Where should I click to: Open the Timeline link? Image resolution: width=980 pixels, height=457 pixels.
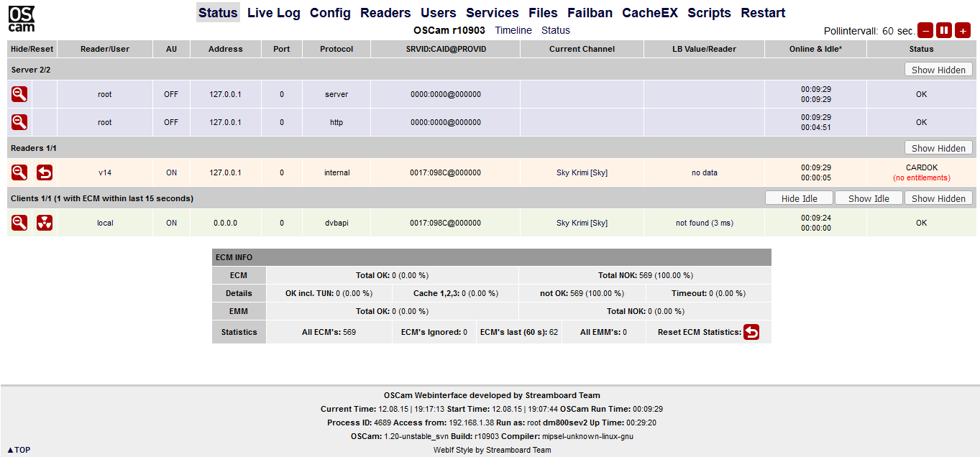(x=513, y=30)
